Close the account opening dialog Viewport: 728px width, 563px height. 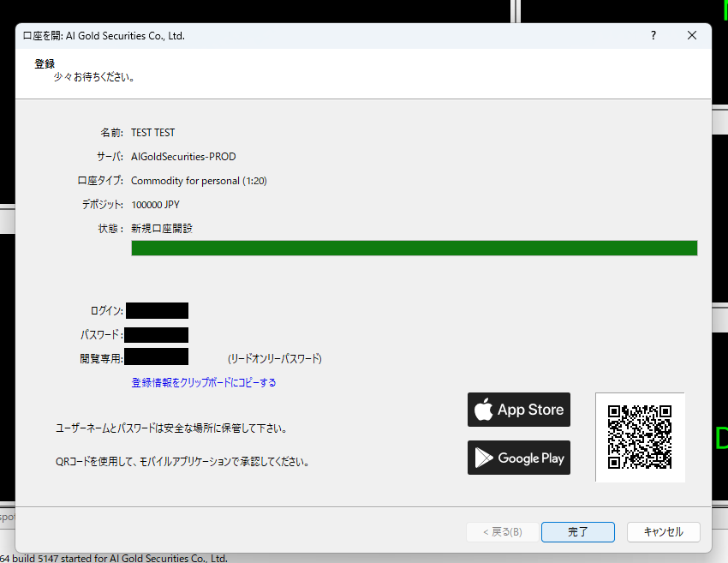pos(692,35)
